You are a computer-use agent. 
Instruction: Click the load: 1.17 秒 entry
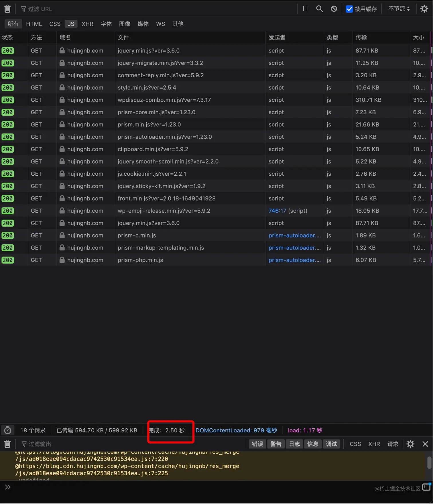pyautogui.click(x=305, y=430)
